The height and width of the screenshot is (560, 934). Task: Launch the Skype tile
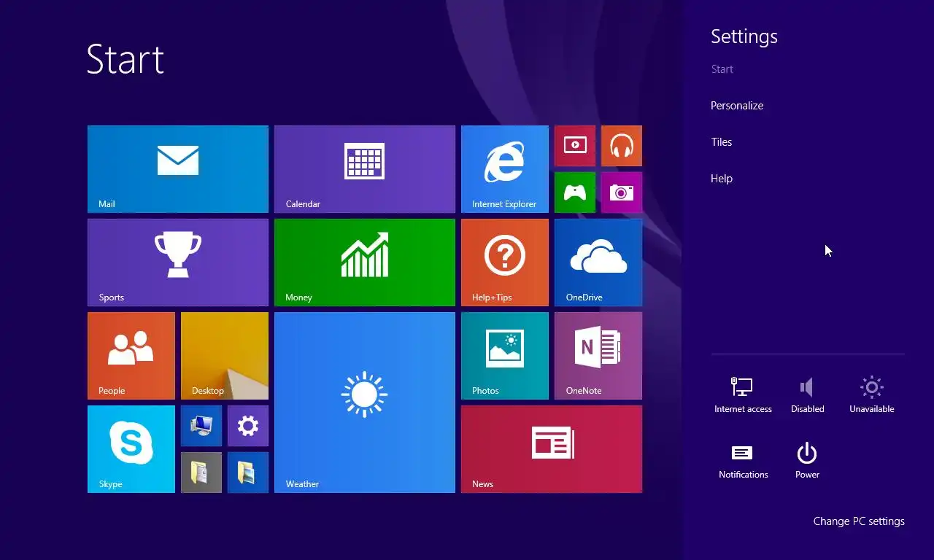pos(131,449)
